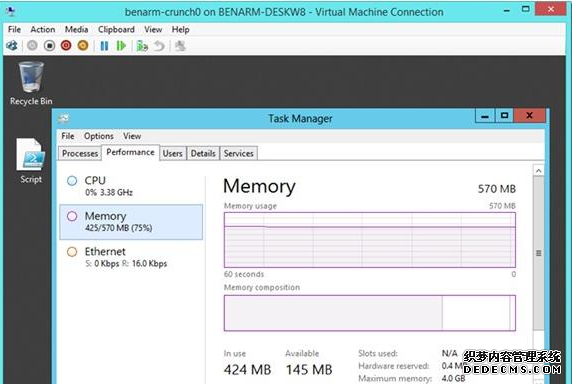
Task: Select the Script file on desktop
Action: [31, 160]
